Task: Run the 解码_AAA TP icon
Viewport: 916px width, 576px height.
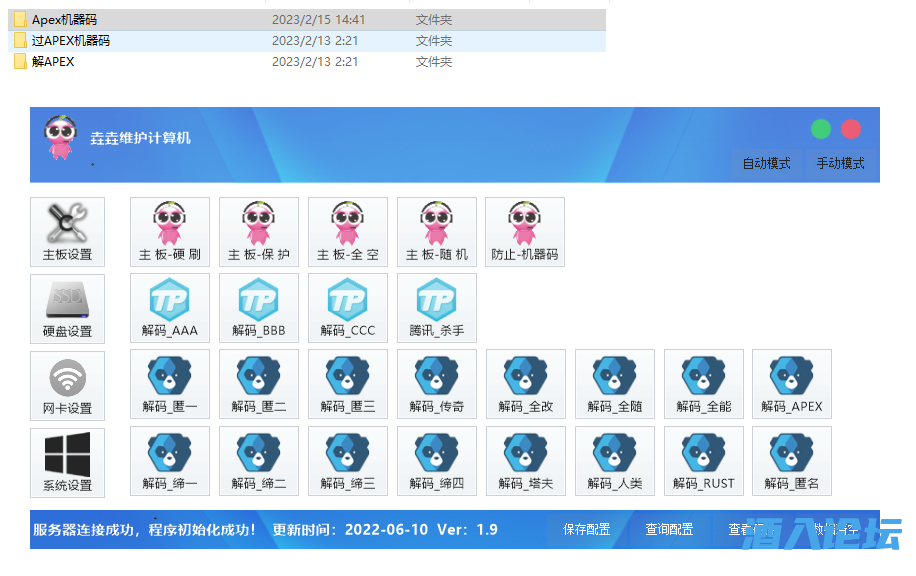Action: point(170,308)
